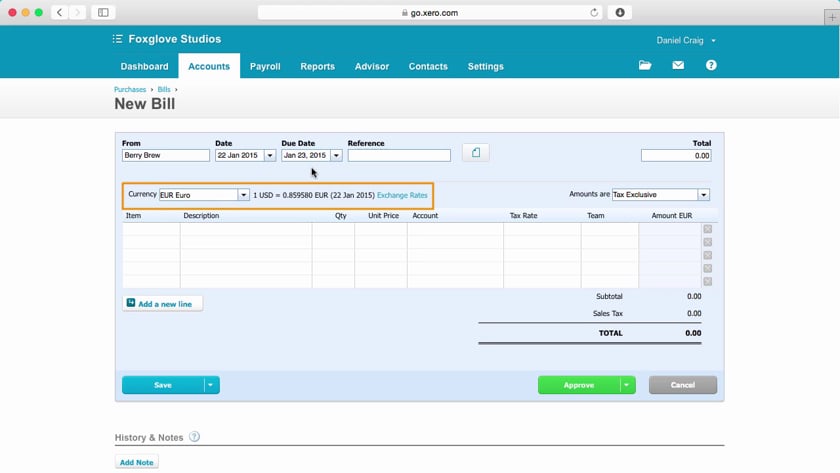The height and width of the screenshot is (473, 840).
Task: Go to Purchases breadcrumb link
Action: (130, 89)
